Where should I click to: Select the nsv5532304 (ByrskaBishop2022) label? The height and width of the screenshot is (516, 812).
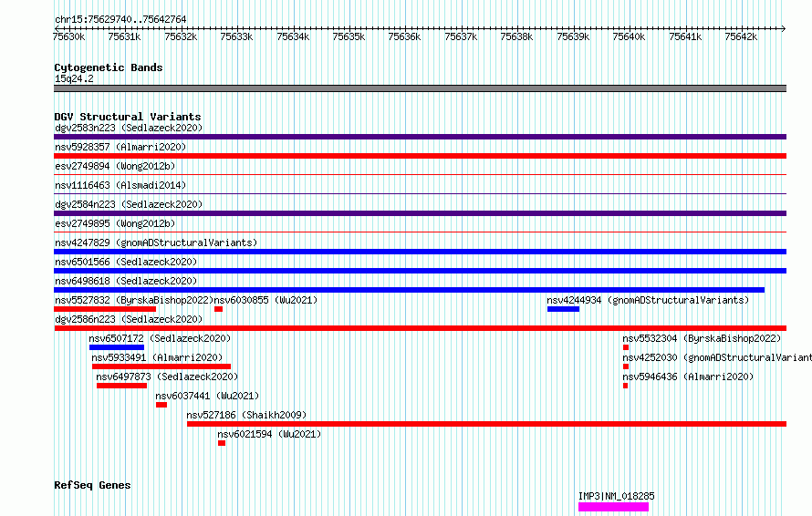tap(702, 338)
